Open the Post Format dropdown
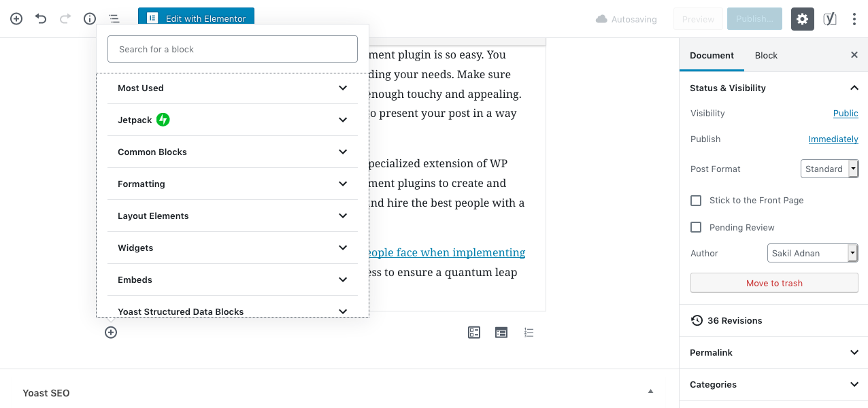This screenshot has height=408, width=868. (829, 169)
